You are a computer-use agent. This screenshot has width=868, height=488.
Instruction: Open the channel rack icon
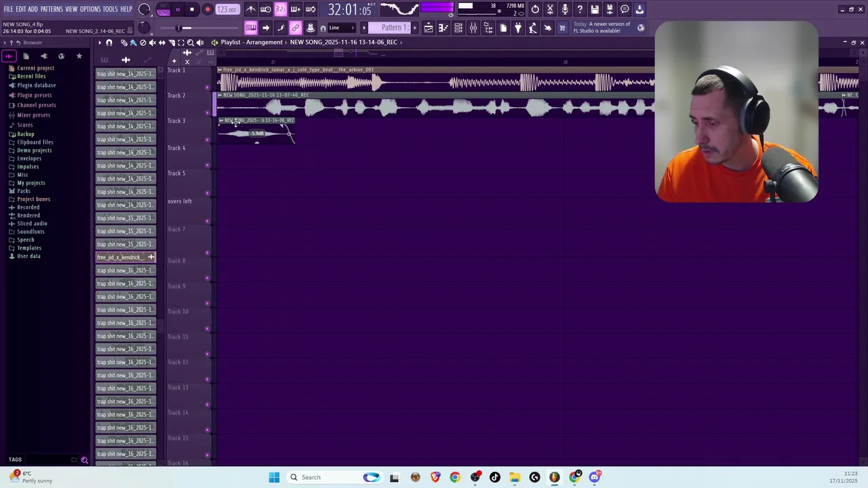coord(458,28)
